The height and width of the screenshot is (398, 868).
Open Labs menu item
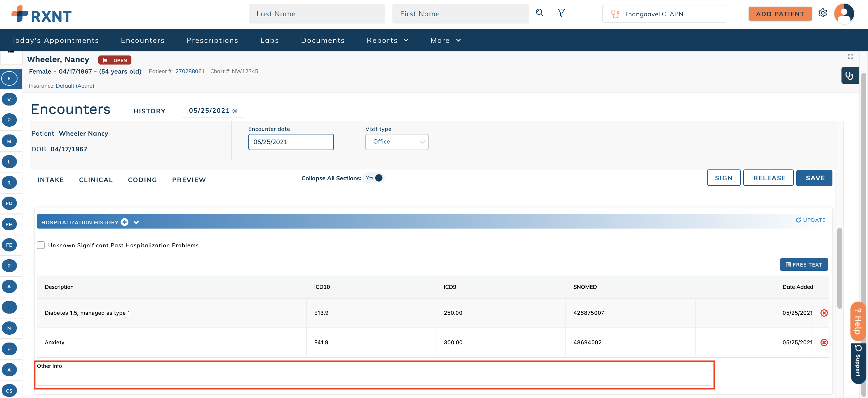[269, 40]
